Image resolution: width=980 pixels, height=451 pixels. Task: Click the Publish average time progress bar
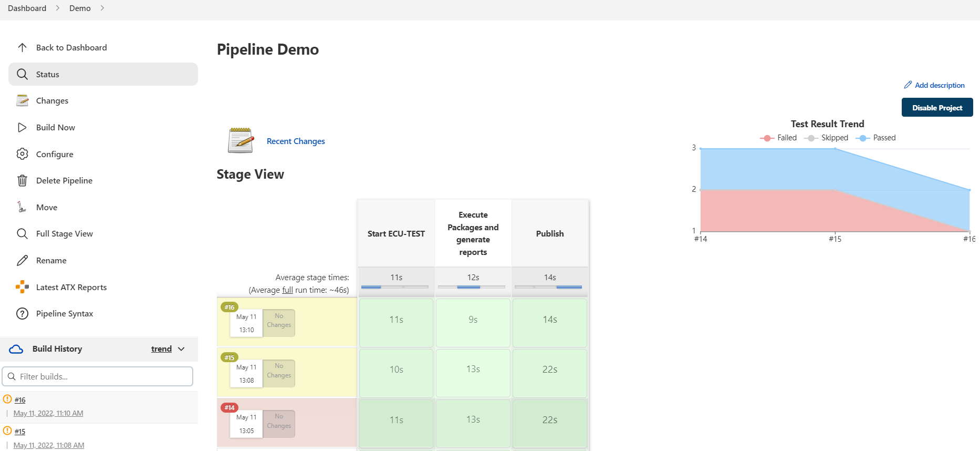point(548,287)
